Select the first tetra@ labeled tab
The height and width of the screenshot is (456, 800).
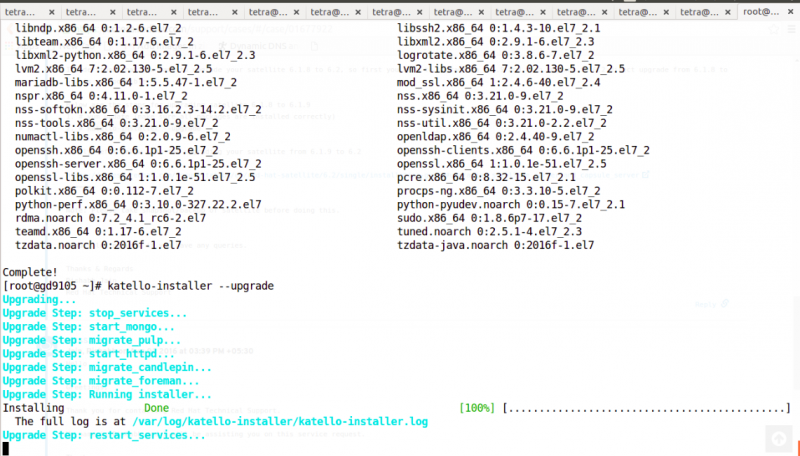pyautogui.click(x=268, y=12)
